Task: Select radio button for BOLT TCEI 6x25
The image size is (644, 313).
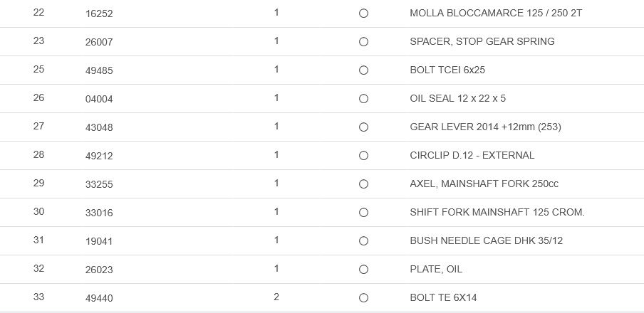Action: (x=363, y=70)
